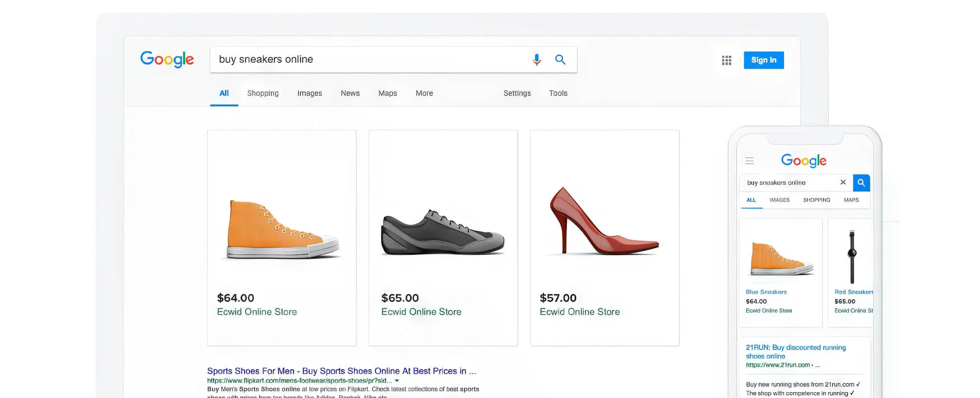Click the microphone voice search icon
The image size is (980, 398).
537,60
